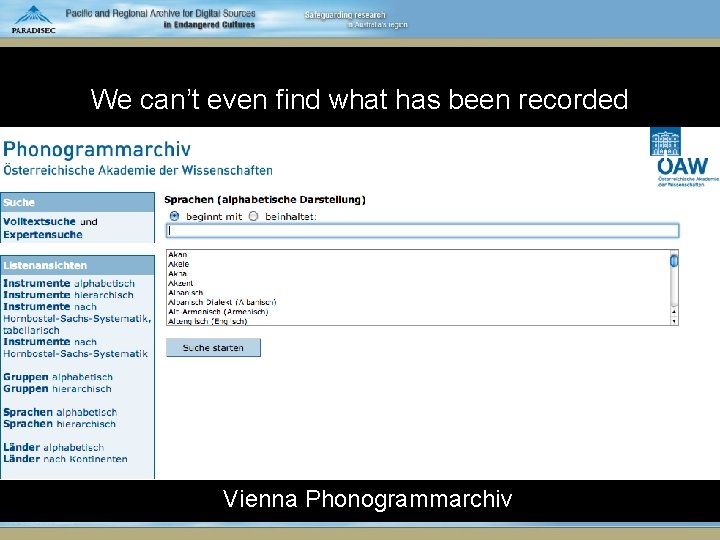Click the language search text field

[x=422, y=231]
